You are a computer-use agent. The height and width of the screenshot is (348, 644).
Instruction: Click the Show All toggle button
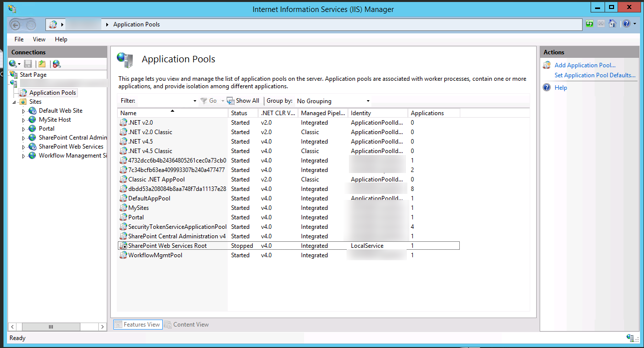click(x=243, y=101)
